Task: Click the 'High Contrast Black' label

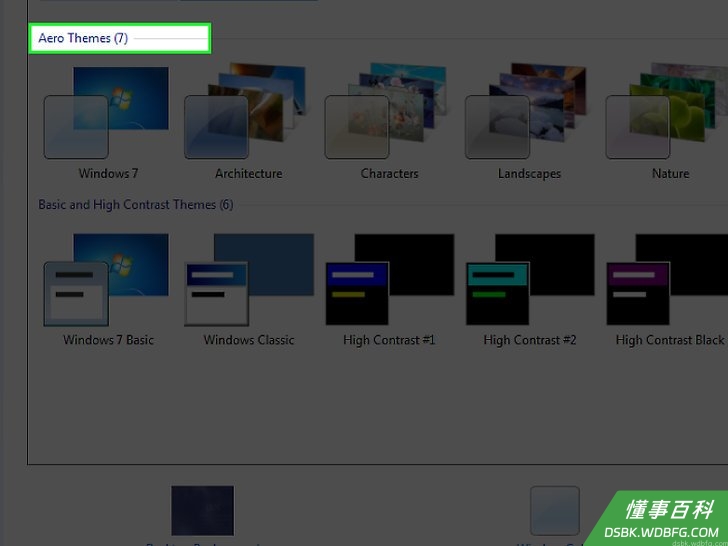Action: 670,340
